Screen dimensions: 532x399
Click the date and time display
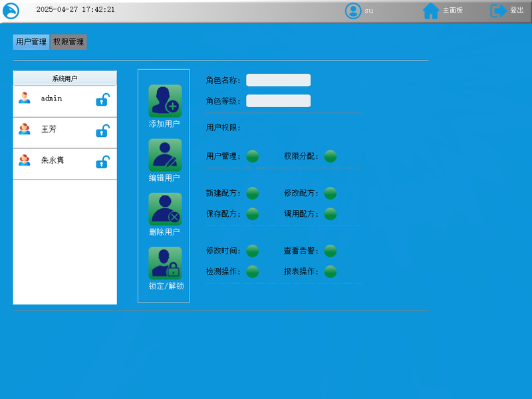coord(75,9)
